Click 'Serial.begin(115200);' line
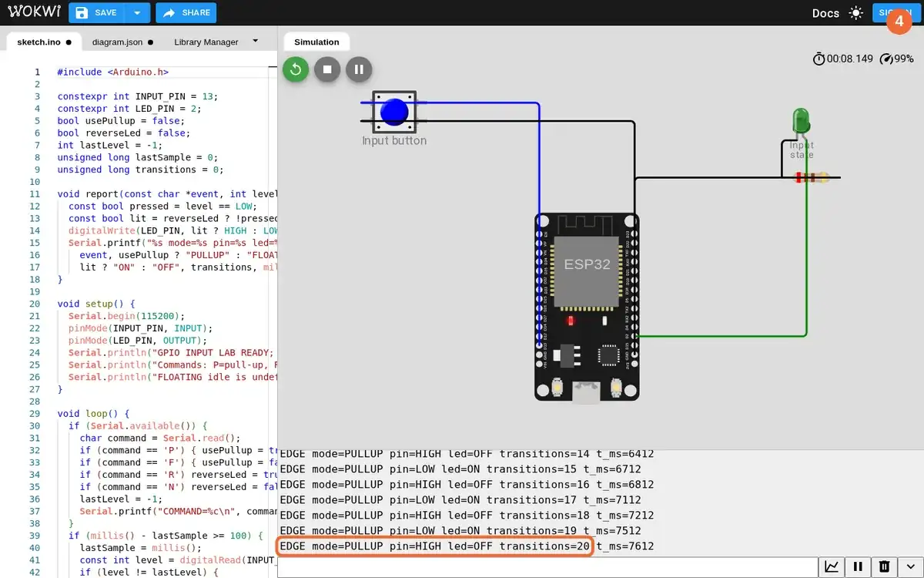 pos(126,316)
